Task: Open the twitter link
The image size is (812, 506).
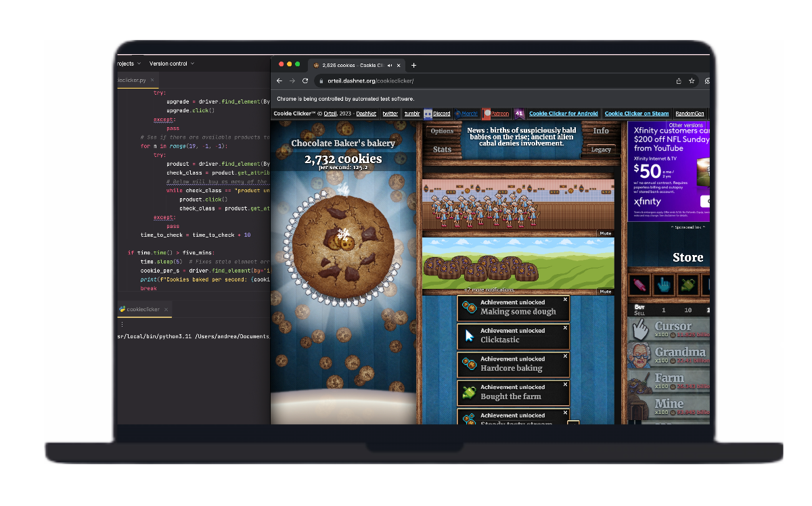Action: (x=390, y=114)
